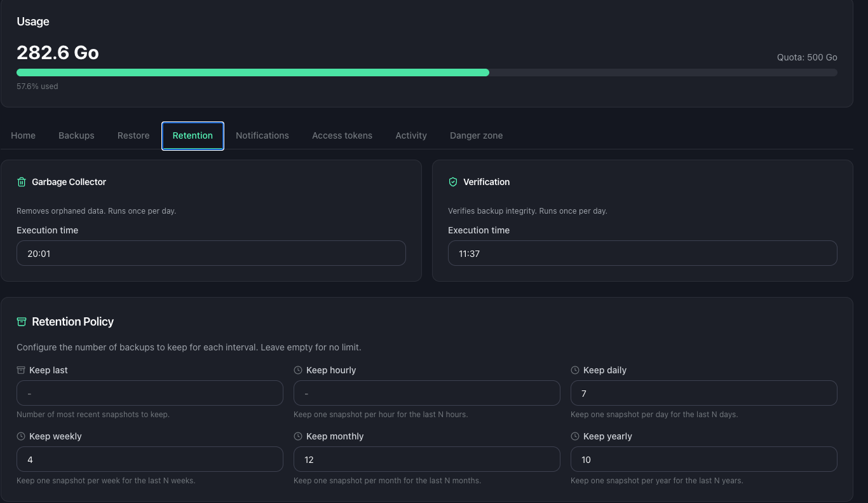Click the clock icon beside Keep weekly
The image size is (868, 503).
(x=21, y=436)
